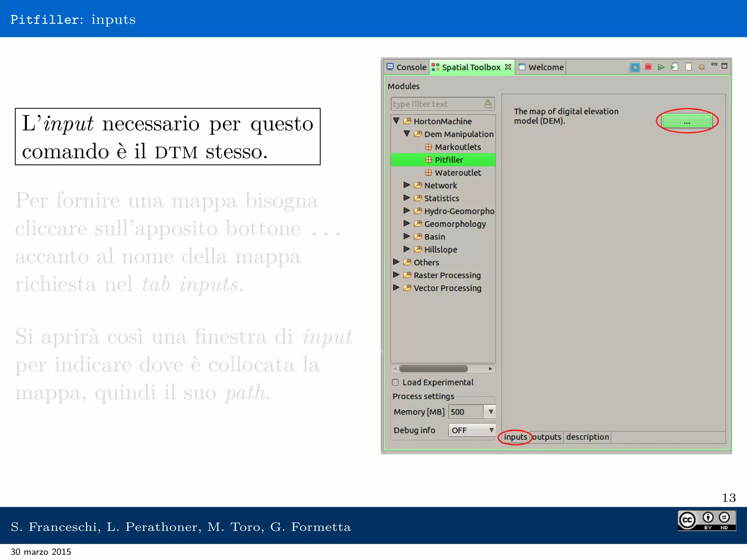Click the 'Modules' heading text
747x560 pixels.
(403, 86)
